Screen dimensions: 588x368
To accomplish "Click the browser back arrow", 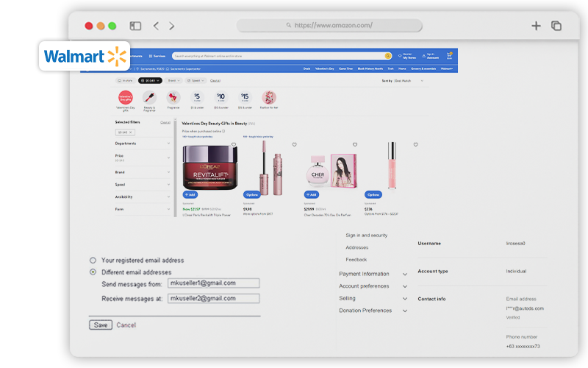I will (x=156, y=26).
